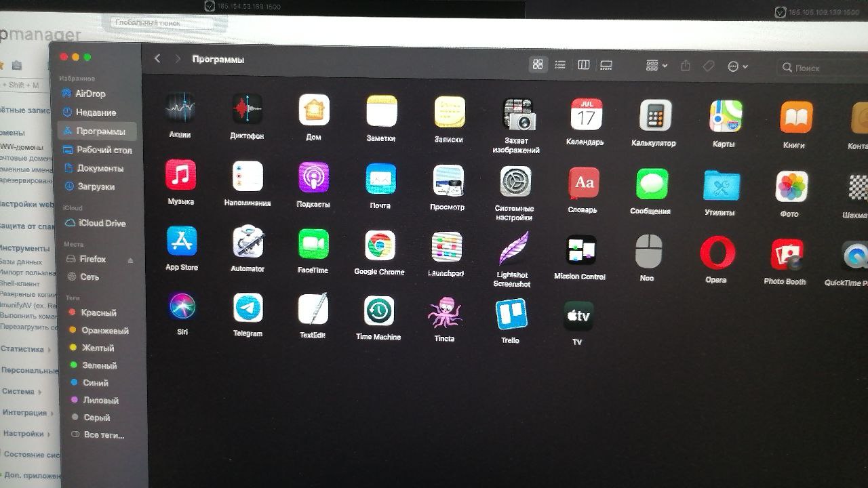This screenshot has width=868, height=488.
Task: Open the Музыка music app
Action: click(180, 175)
